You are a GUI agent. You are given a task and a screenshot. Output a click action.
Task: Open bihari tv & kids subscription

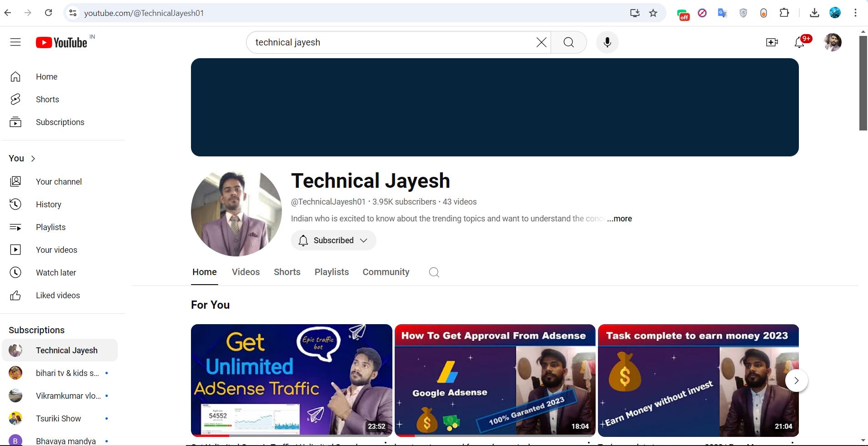(60, 373)
